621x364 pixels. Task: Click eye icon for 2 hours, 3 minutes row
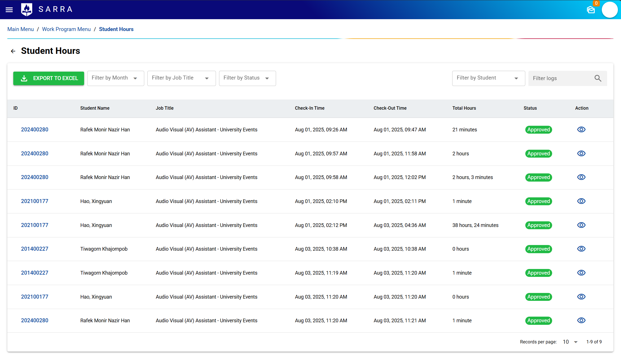tap(581, 177)
